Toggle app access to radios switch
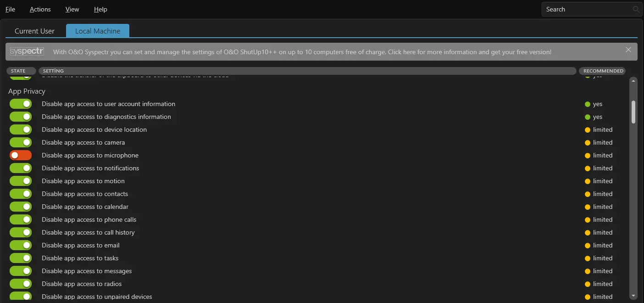644x303 pixels. pos(21,284)
